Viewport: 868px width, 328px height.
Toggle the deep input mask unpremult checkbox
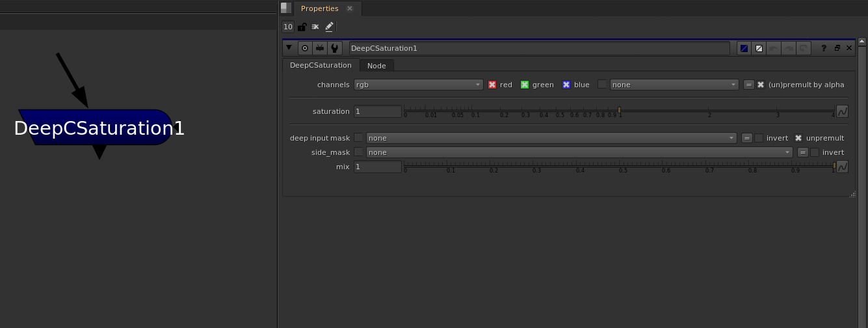(x=798, y=138)
